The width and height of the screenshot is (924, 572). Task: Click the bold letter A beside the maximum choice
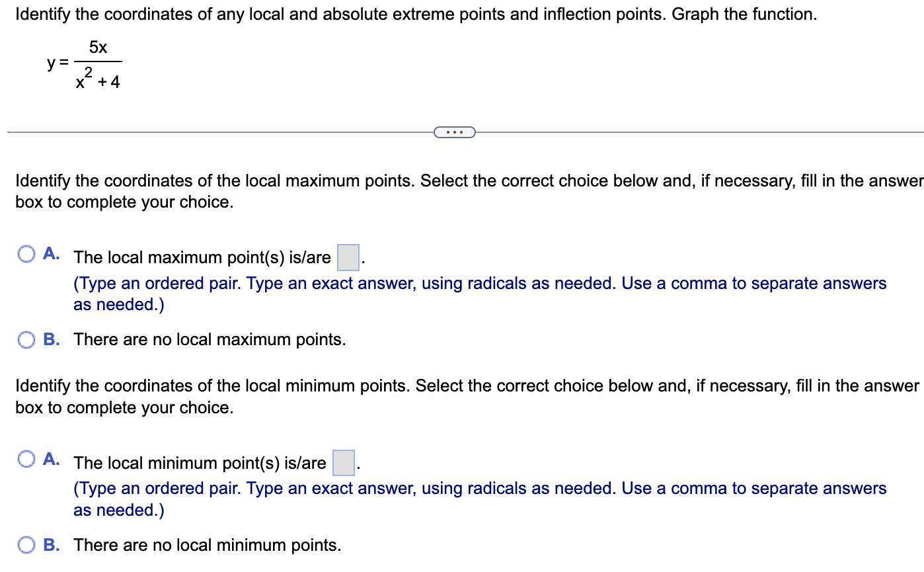click(50, 253)
